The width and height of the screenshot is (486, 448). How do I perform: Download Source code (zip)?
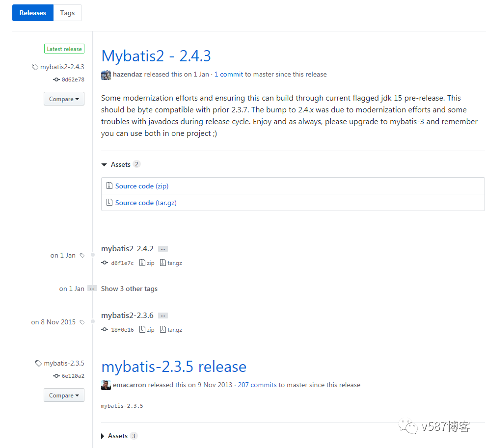click(142, 186)
